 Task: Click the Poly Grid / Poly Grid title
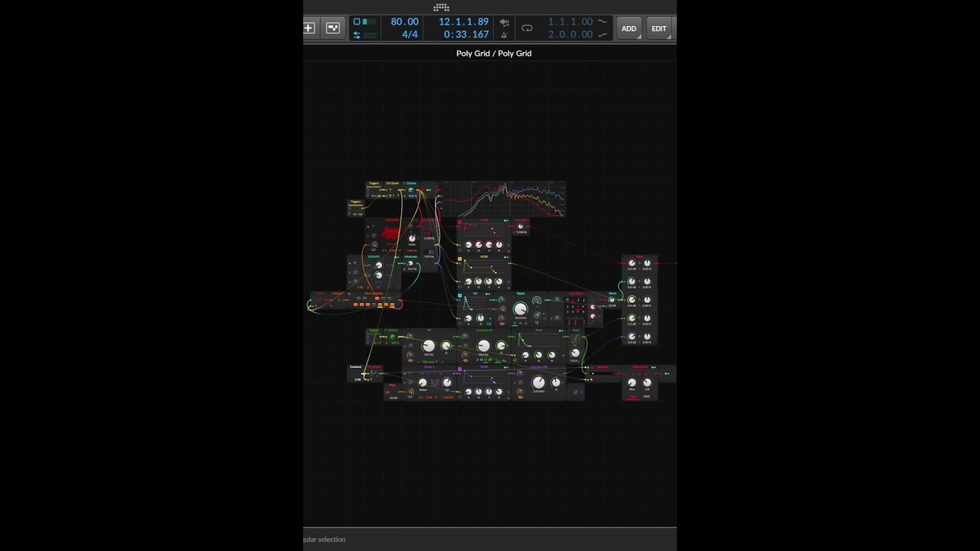click(494, 54)
